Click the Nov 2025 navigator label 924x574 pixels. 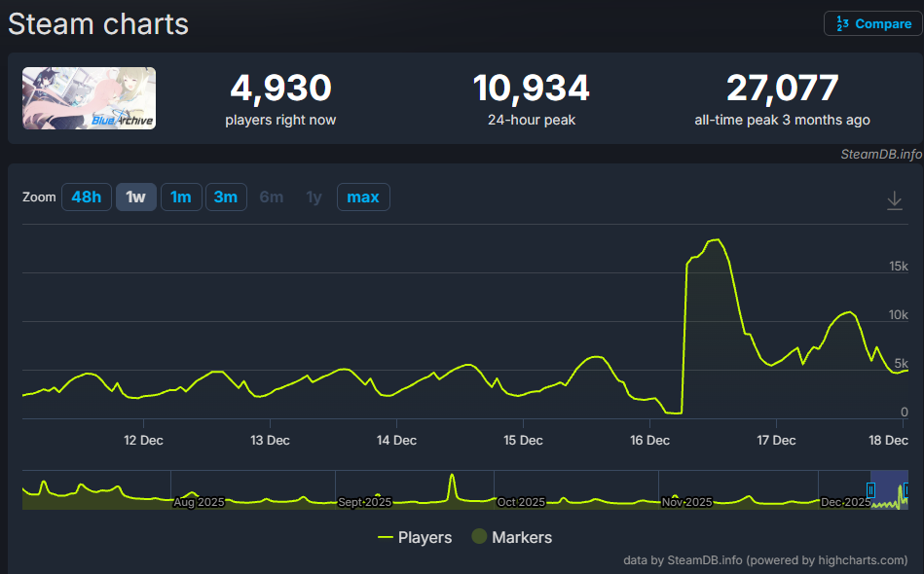point(686,502)
